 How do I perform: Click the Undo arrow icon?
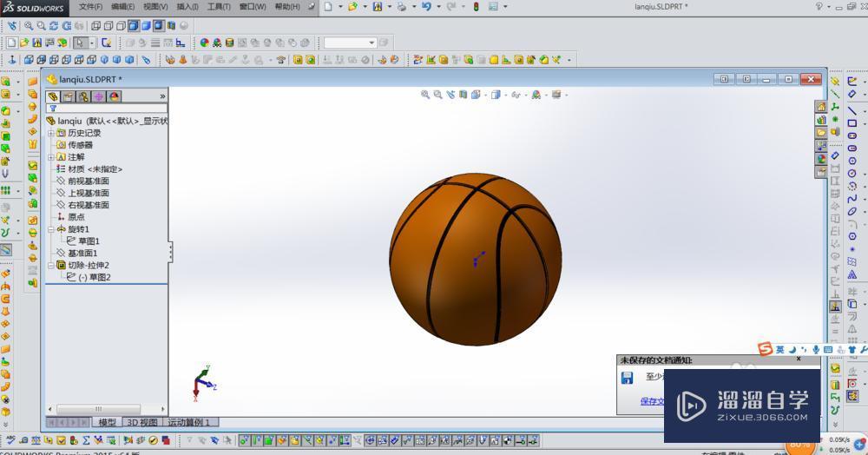pos(425,7)
